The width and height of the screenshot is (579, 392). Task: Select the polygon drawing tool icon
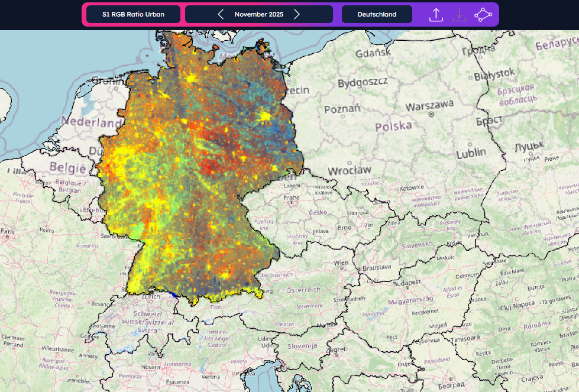point(483,15)
